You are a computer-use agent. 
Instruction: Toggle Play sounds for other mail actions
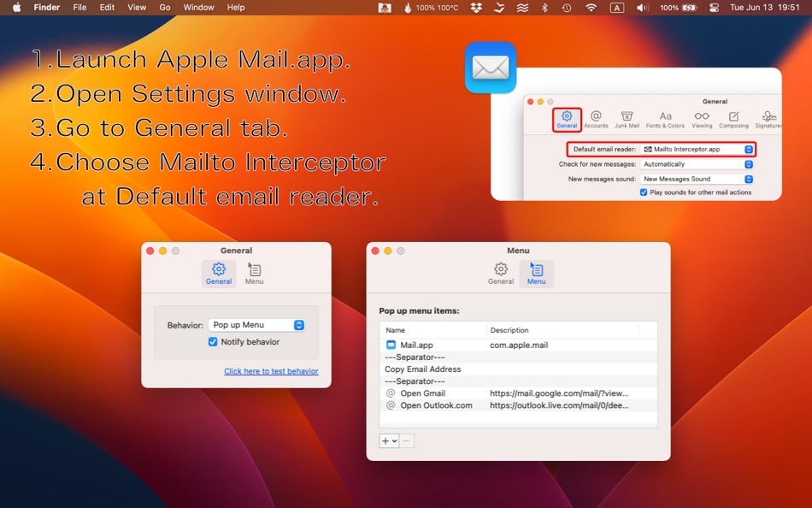(x=643, y=192)
